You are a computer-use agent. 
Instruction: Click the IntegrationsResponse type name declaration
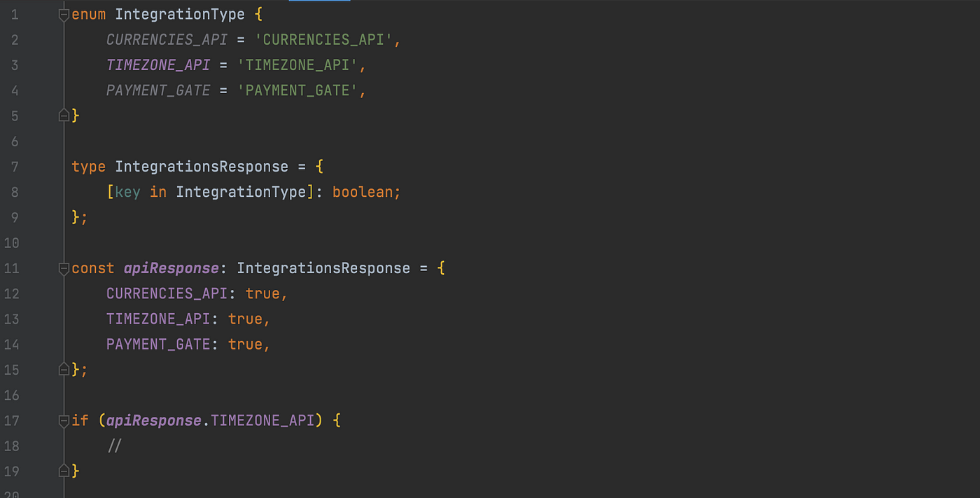202,167
